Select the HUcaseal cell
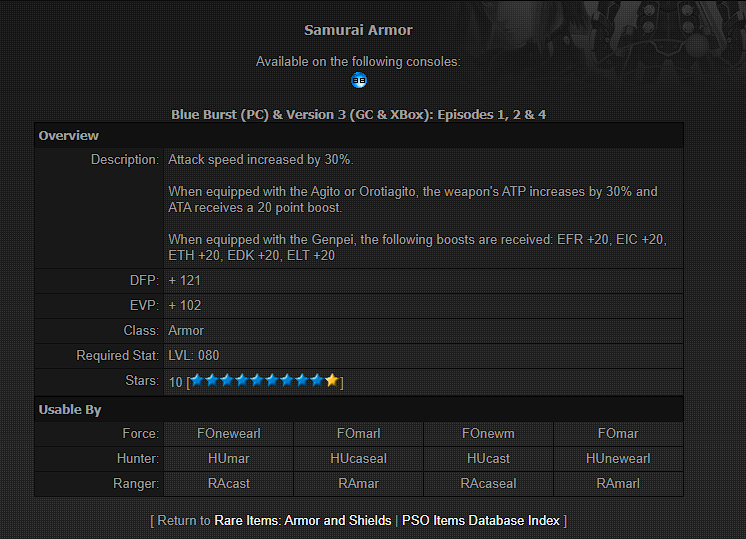Image resolution: width=746 pixels, height=539 pixels. 358,459
